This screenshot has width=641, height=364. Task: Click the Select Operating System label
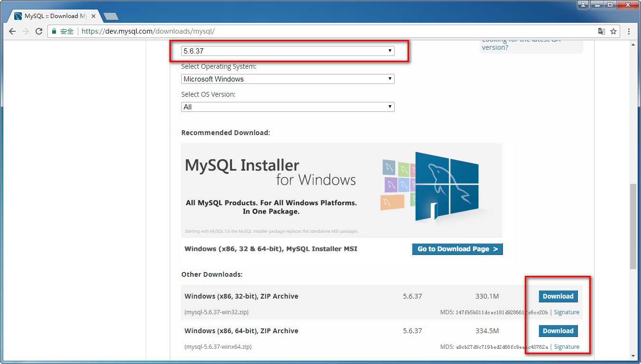(219, 67)
